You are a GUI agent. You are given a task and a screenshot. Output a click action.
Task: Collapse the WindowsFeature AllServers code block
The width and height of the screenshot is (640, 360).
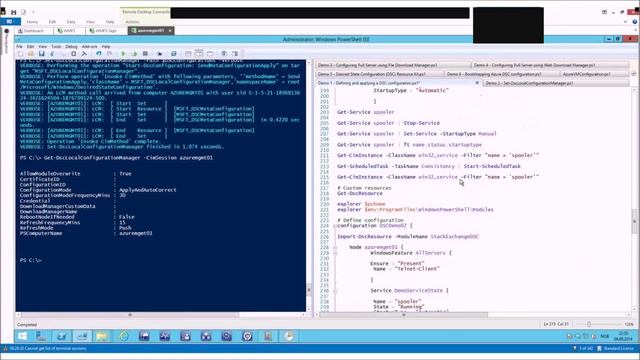pos(335,253)
